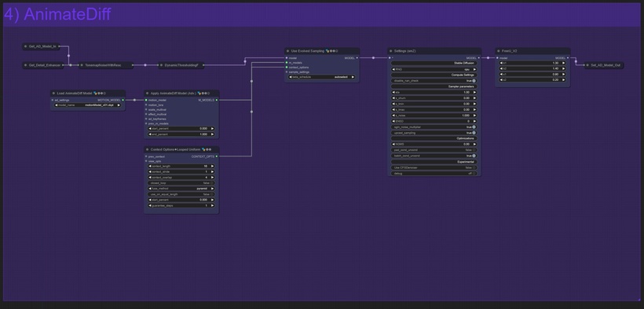Click the Sampler parameters section header
The image size is (644, 309).
[x=434, y=86]
